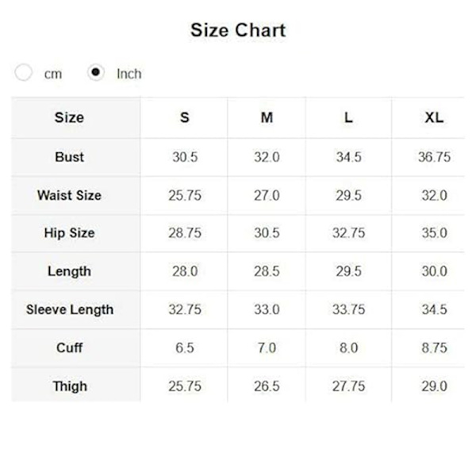The image size is (476, 476).
Task: Click the Sleeve Length row label
Action: 69,309
